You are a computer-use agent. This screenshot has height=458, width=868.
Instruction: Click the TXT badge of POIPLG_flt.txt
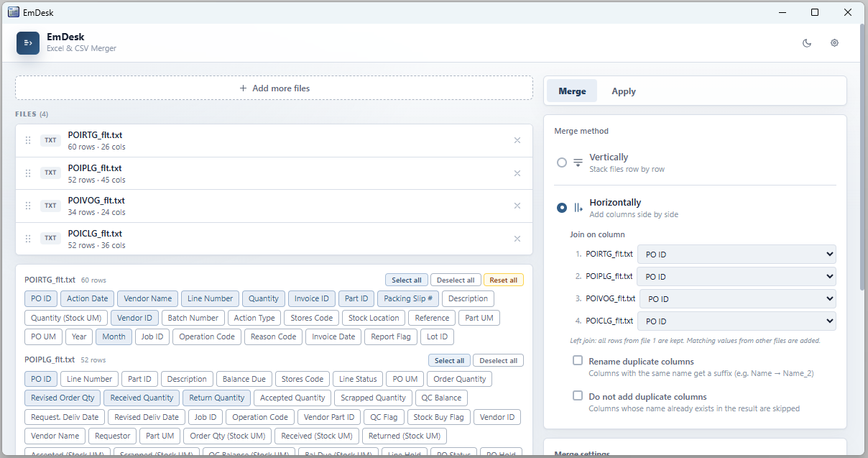pyautogui.click(x=50, y=173)
